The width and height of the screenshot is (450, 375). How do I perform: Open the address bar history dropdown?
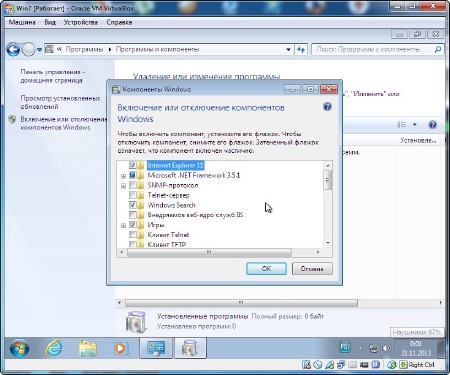coord(288,50)
